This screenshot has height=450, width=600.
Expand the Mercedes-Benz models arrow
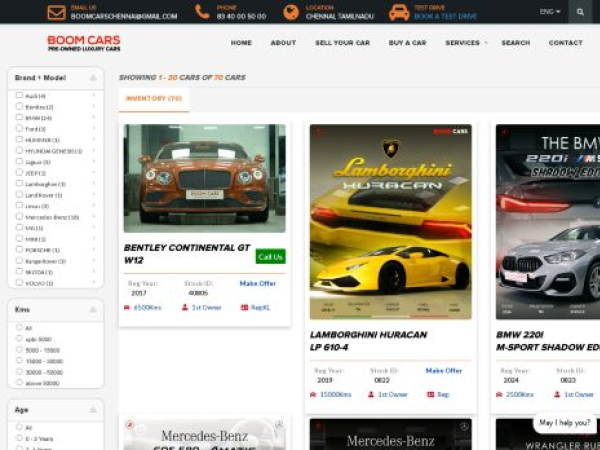pos(94,217)
